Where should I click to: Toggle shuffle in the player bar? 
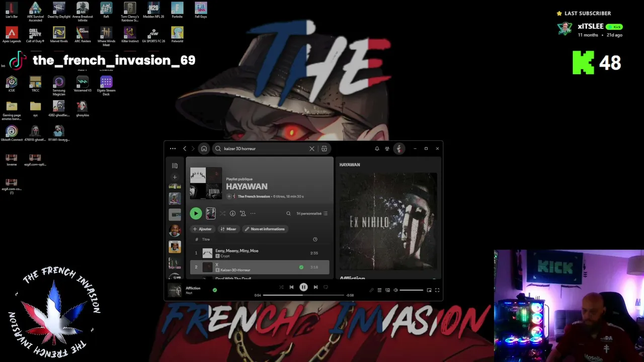[281, 288]
